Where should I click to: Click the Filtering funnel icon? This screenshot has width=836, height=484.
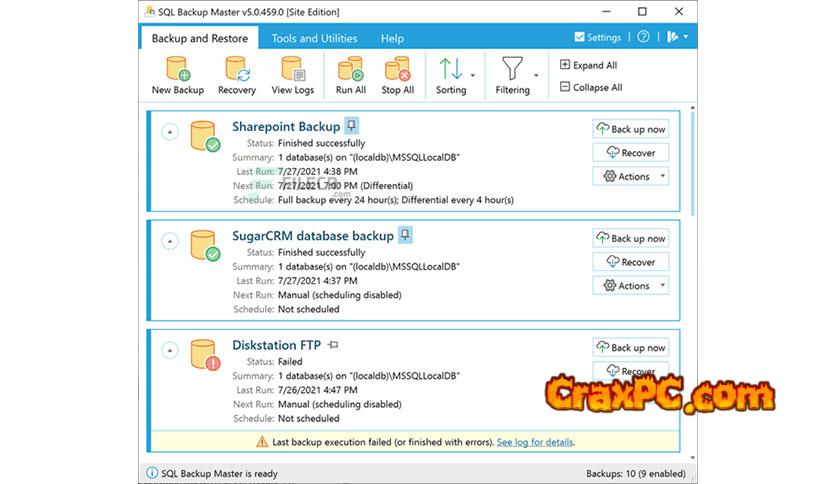coord(512,69)
